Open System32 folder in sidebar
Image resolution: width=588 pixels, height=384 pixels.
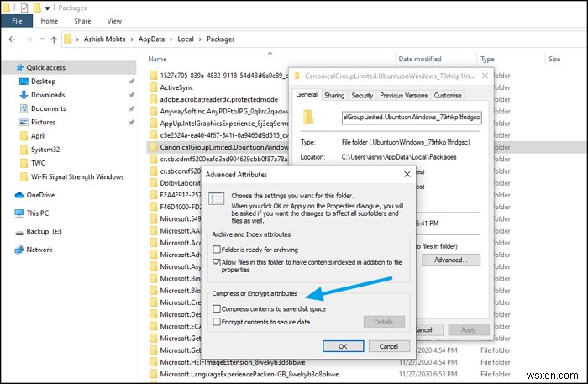[45, 150]
